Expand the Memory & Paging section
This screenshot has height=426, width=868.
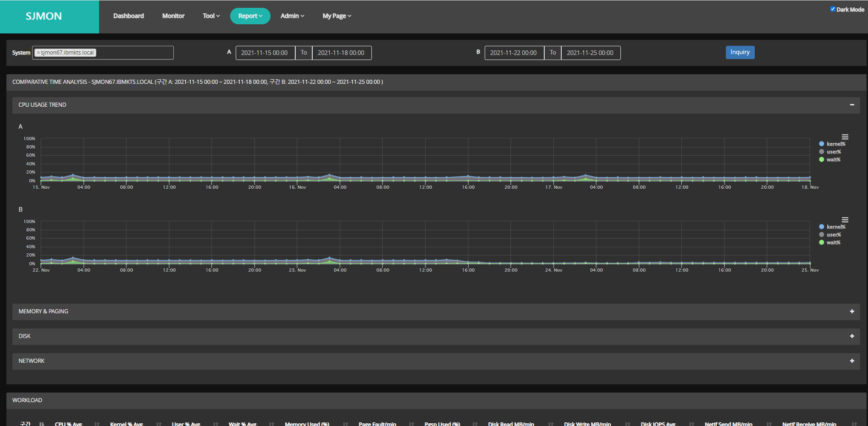[x=851, y=311]
